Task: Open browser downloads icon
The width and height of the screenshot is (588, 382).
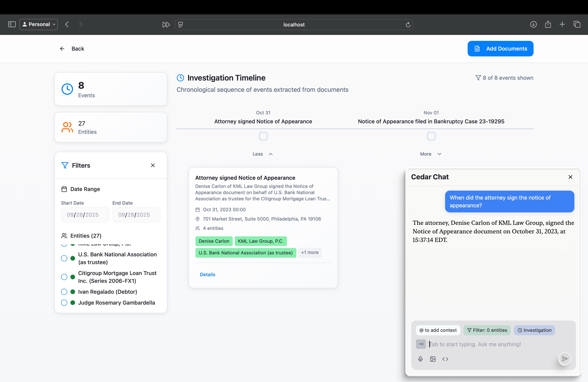Action: click(x=533, y=24)
